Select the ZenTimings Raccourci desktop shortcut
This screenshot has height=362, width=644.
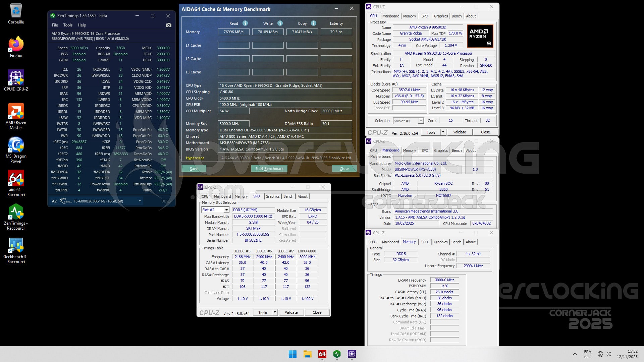tap(16, 217)
